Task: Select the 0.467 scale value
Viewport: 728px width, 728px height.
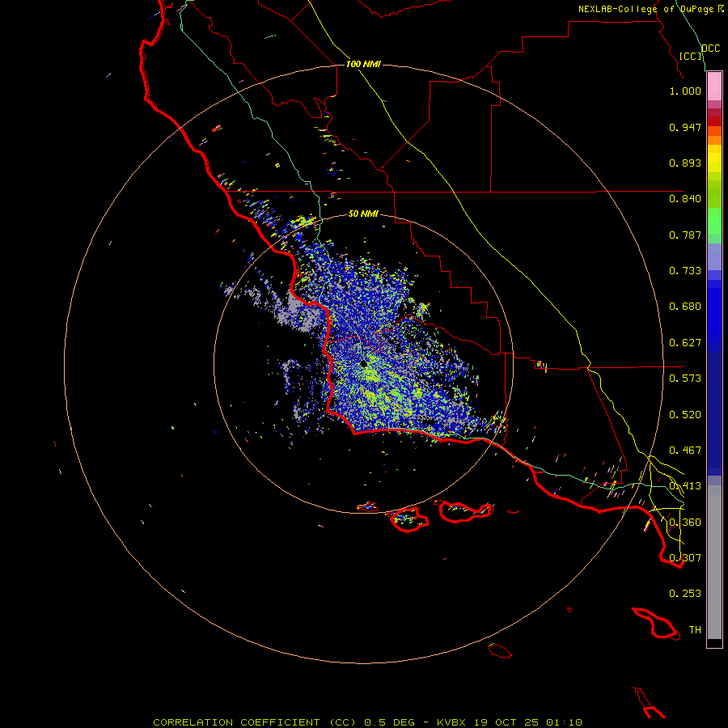Action: coord(685,451)
